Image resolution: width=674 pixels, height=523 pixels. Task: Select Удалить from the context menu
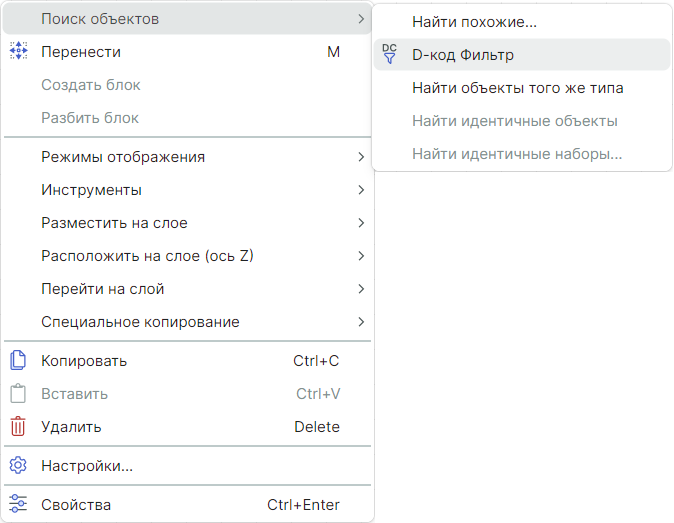coord(71,427)
